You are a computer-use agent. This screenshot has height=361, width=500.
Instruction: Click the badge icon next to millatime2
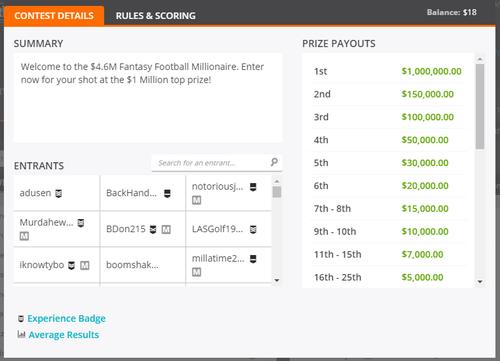click(x=253, y=259)
